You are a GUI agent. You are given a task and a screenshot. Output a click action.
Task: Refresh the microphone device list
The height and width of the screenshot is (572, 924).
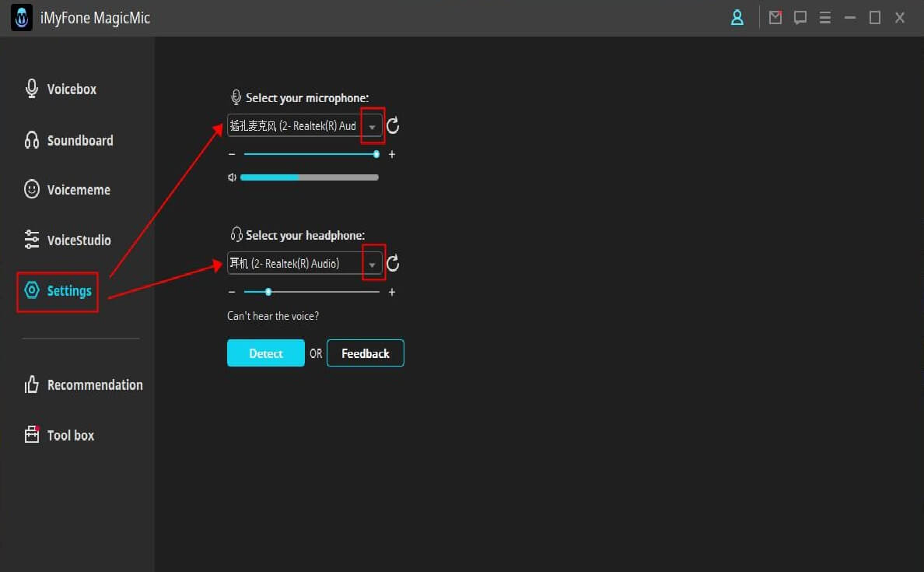click(393, 125)
